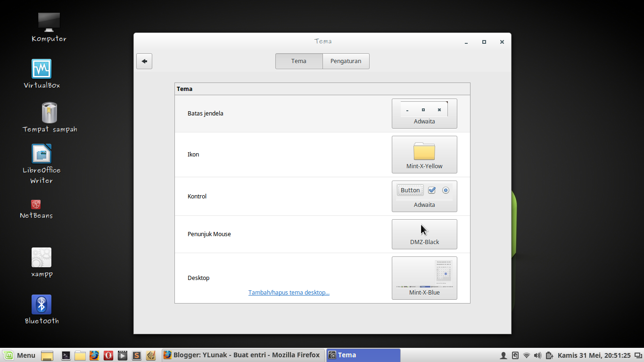Pick a different DMZ-Black mouse pointer theme
Viewport: 644px width, 362px height.
(424, 234)
